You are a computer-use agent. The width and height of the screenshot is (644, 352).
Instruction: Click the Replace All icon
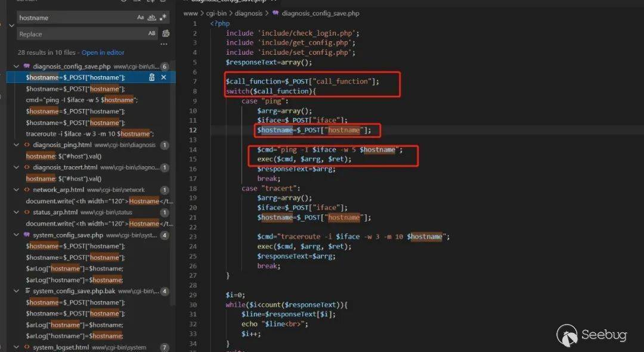166,34
